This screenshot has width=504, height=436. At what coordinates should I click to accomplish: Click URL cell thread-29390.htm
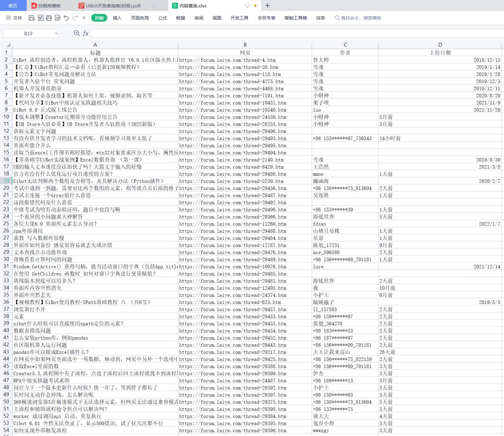tap(245, 430)
